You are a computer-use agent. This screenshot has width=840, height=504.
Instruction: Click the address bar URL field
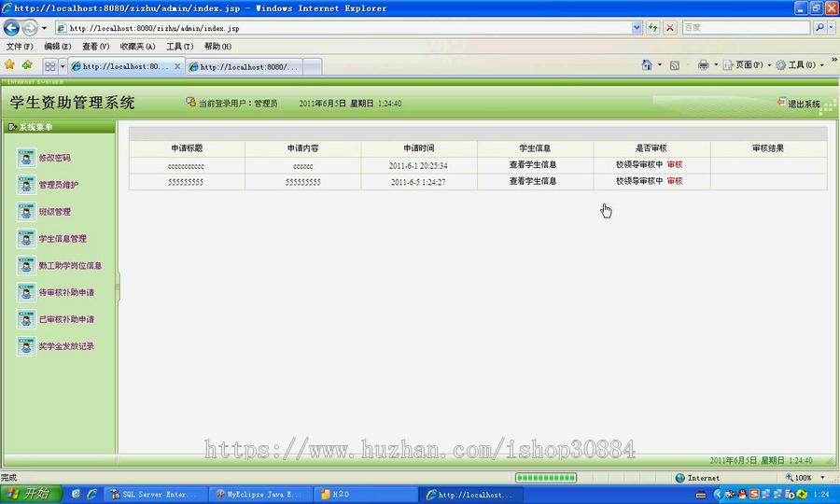tap(343, 28)
